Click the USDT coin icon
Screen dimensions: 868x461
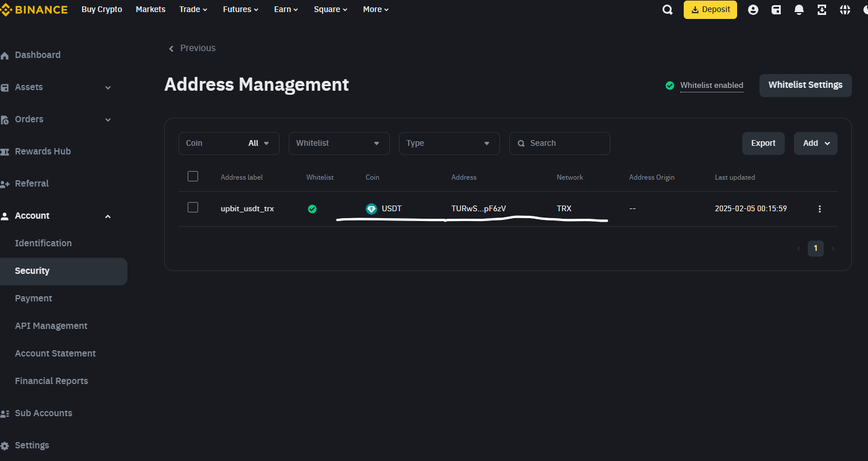point(371,209)
